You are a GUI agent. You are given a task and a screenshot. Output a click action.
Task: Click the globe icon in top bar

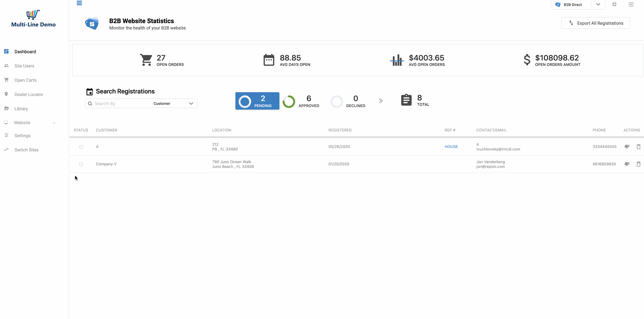614,4
